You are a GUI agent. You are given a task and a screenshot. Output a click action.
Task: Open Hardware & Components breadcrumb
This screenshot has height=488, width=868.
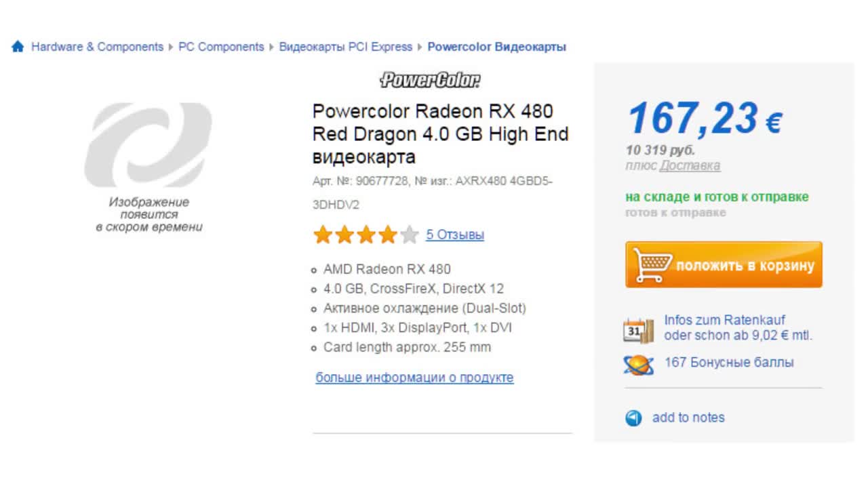point(98,47)
